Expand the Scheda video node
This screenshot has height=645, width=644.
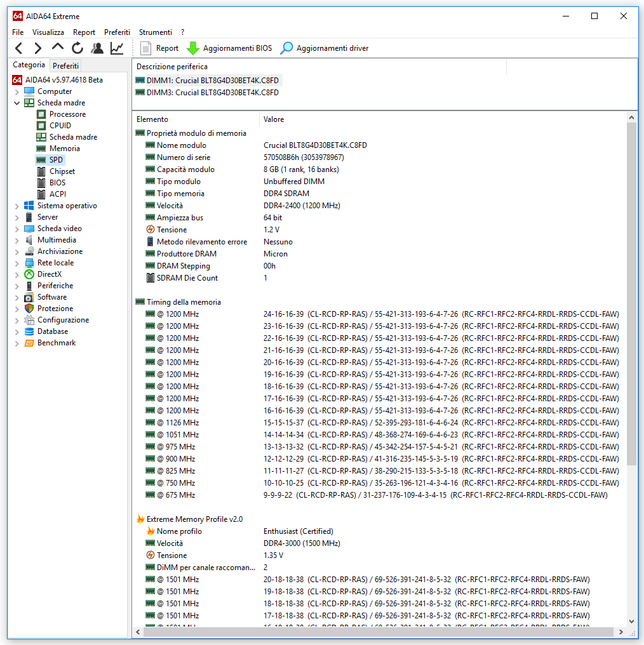17,229
